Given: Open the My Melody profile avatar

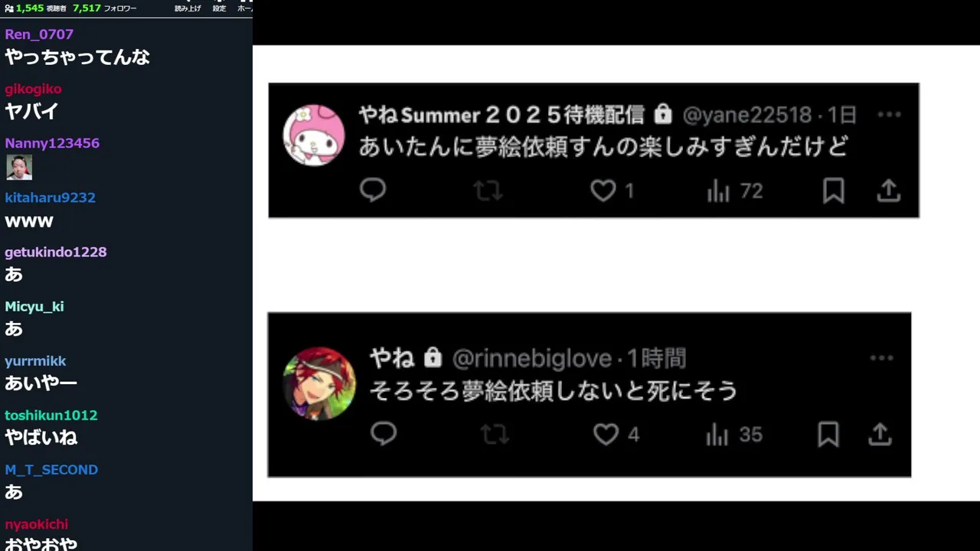Looking at the screenshot, I should click(314, 135).
